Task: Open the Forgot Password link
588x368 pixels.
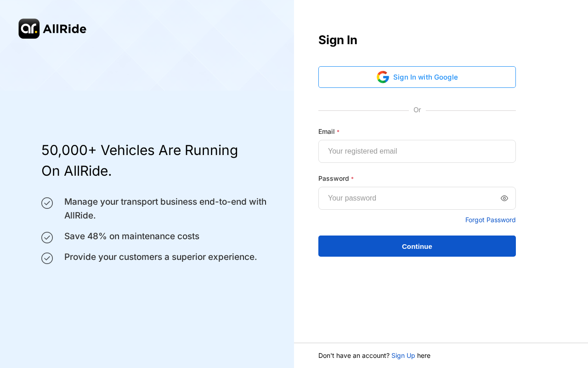Action: coord(491,220)
